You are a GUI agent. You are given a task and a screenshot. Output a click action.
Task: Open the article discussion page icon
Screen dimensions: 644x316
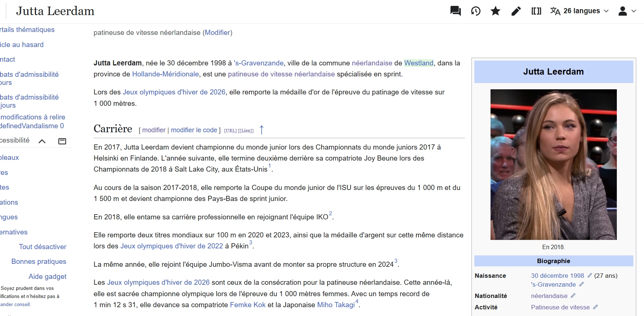[x=455, y=11]
